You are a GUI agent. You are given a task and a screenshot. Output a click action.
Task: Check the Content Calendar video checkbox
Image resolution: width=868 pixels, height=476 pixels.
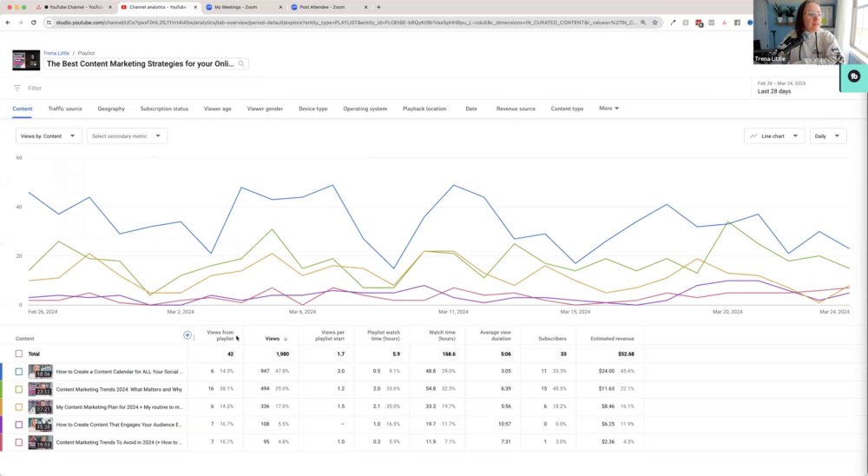pyautogui.click(x=19, y=371)
